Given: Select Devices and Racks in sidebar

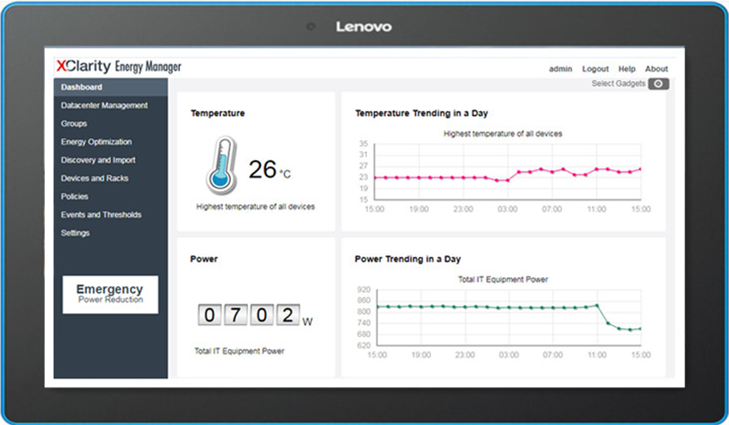Looking at the screenshot, I should 94,178.
